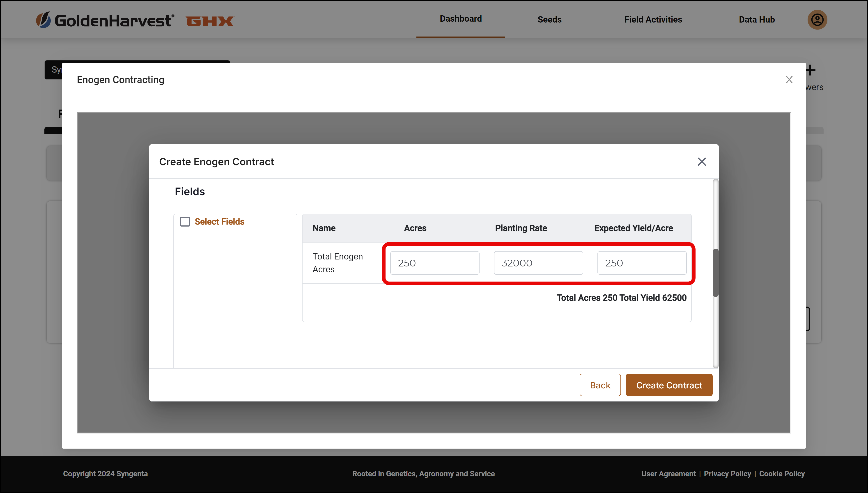The image size is (868, 493).
Task: Open the User Agreement link
Action: pyautogui.click(x=668, y=474)
